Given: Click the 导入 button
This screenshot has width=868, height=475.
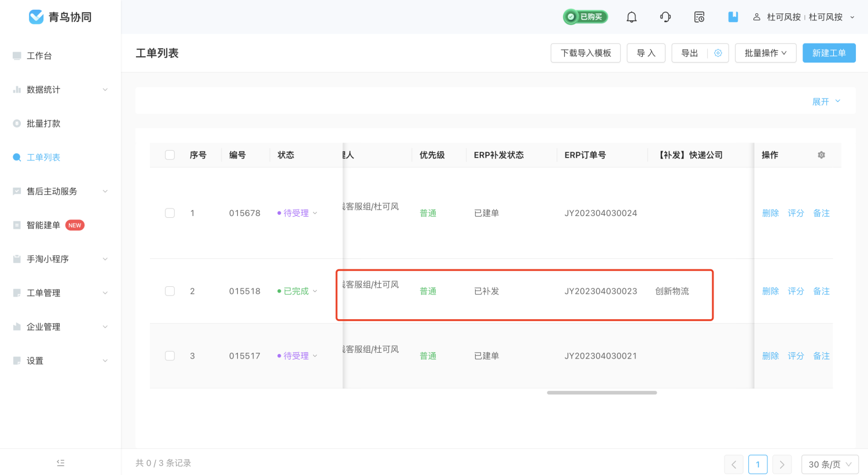Looking at the screenshot, I should (646, 53).
